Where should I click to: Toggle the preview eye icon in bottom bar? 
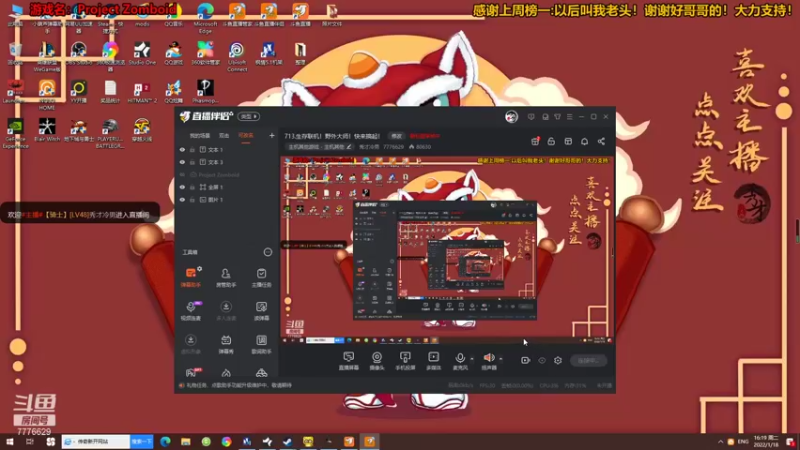point(542,360)
